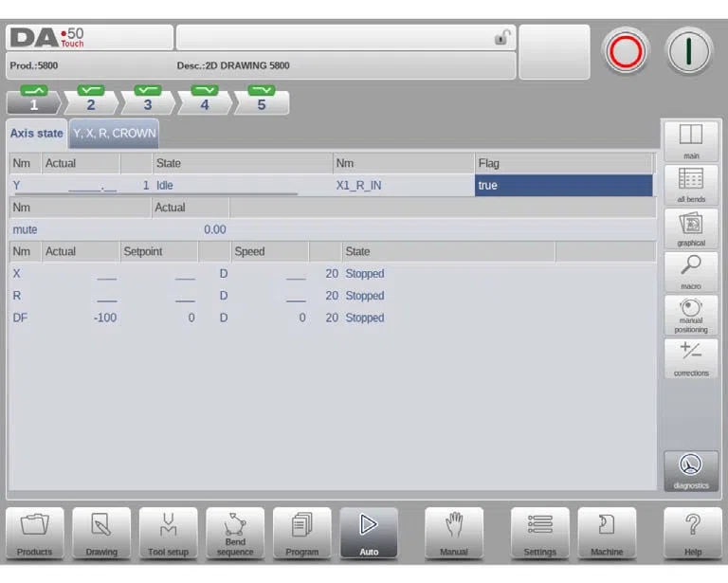The width and height of the screenshot is (728, 583).
Task: Select the R axis row label
Action: click(17, 296)
